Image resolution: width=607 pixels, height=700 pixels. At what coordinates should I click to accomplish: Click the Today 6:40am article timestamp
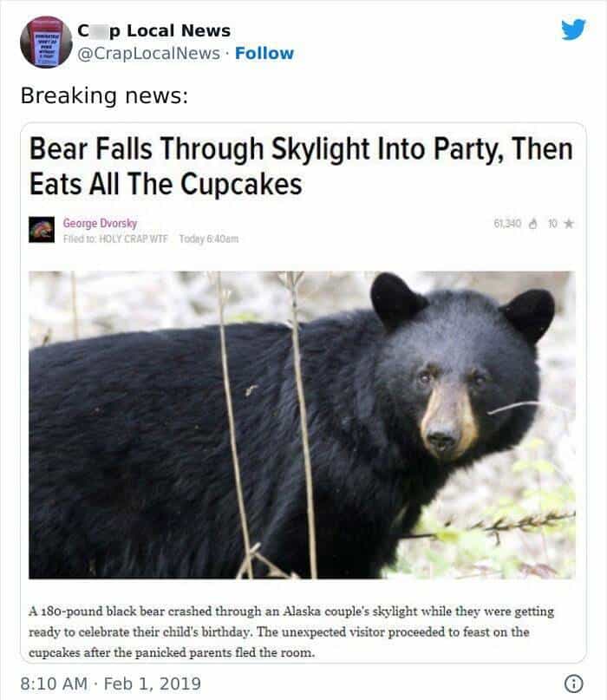[x=209, y=239]
